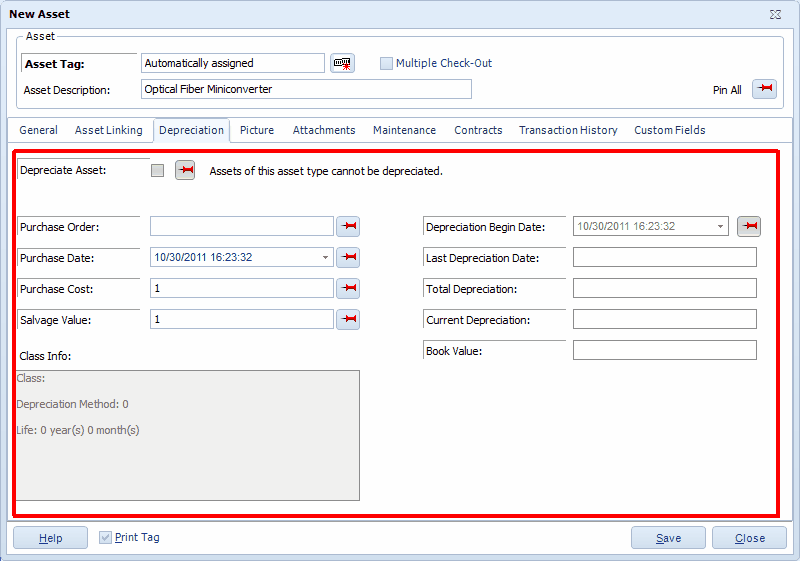800x561 pixels.
Task: Click the Last Depreciation Date field
Action: [x=665, y=257]
